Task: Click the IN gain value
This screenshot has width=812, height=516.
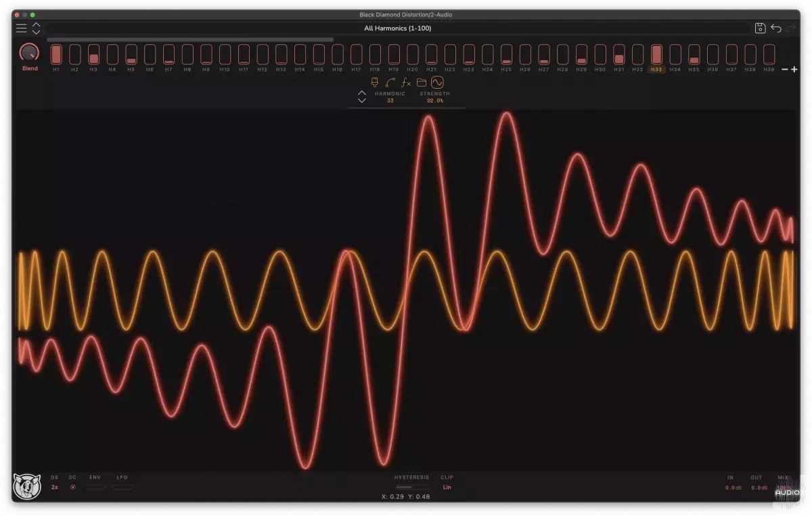Action: 733,488
